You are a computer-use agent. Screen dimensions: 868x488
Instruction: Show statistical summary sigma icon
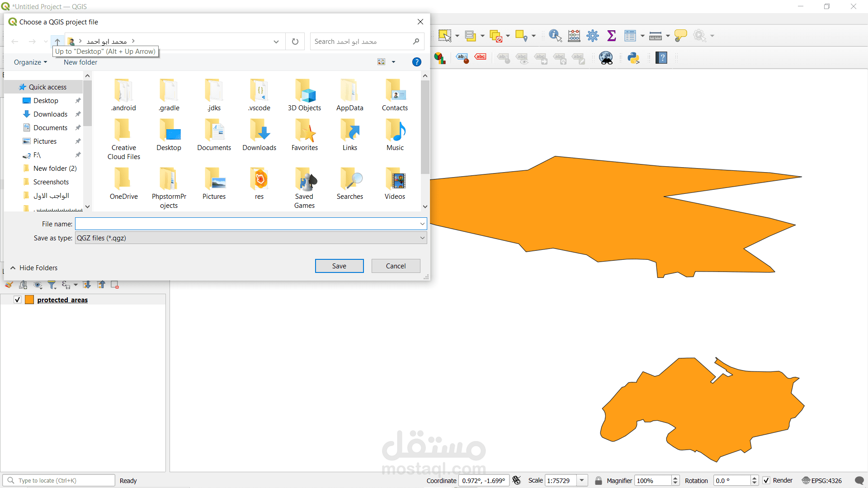tap(612, 36)
